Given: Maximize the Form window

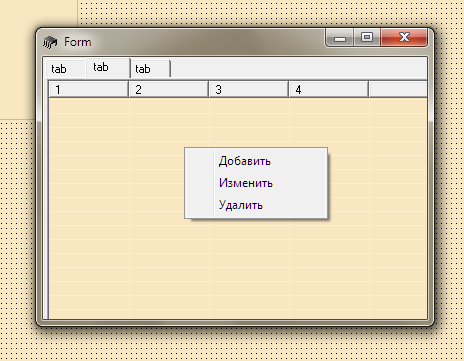Looking at the screenshot, I should (367, 38).
